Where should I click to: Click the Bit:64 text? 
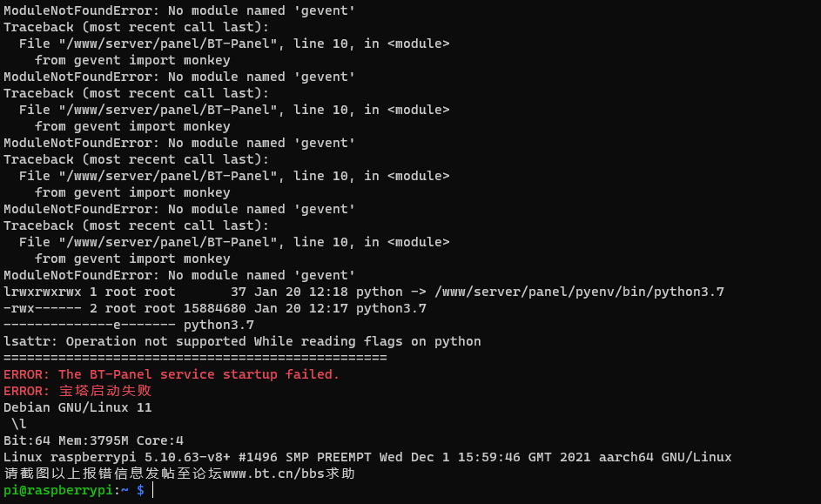coord(27,440)
